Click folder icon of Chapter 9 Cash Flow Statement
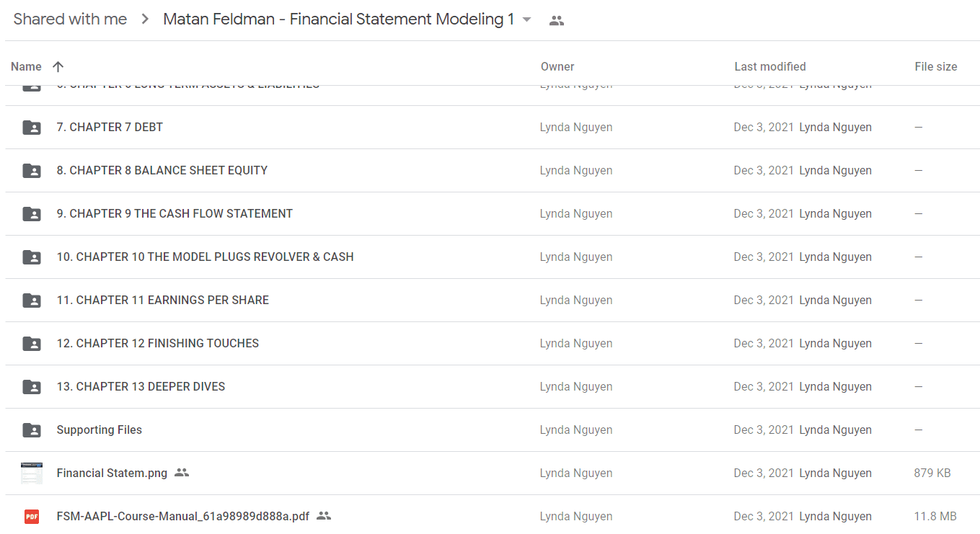The height and width of the screenshot is (534, 980). tap(32, 214)
